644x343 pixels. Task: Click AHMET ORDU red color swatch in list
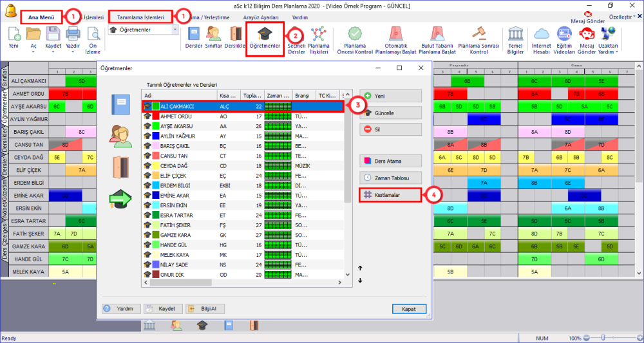[x=156, y=116]
